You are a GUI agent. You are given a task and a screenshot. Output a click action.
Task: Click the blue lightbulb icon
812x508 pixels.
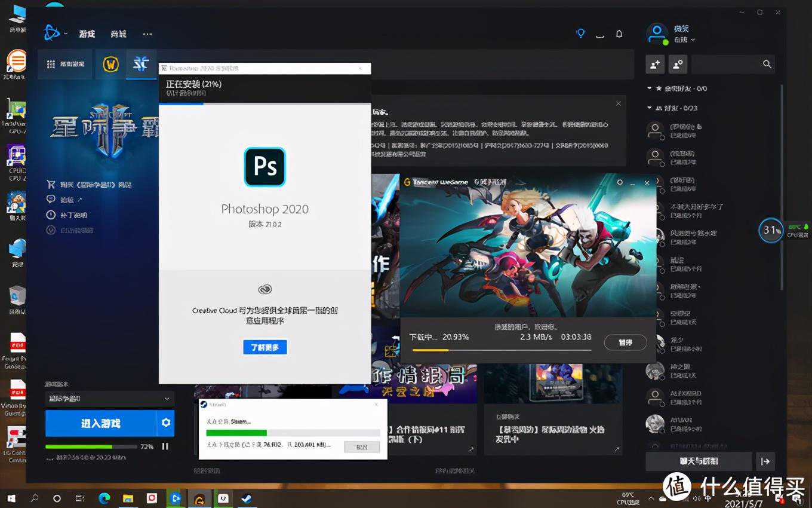click(580, 33)
